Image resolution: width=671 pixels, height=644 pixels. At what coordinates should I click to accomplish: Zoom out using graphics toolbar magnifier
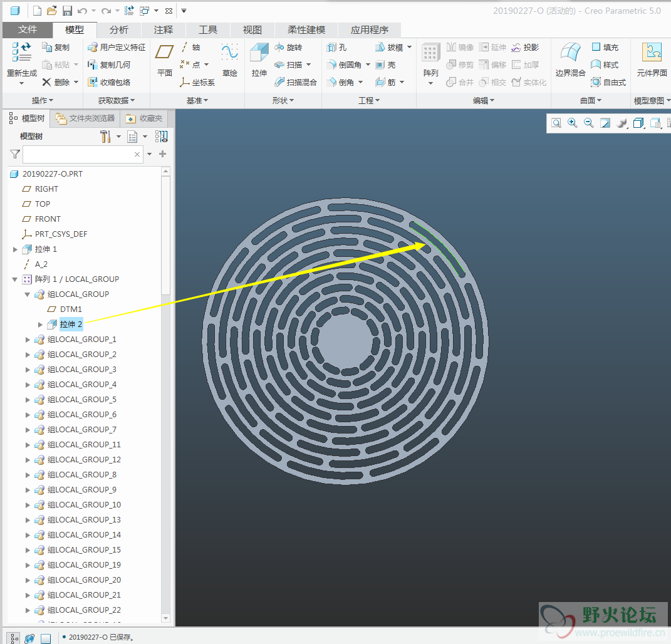[x=589, y=123]
